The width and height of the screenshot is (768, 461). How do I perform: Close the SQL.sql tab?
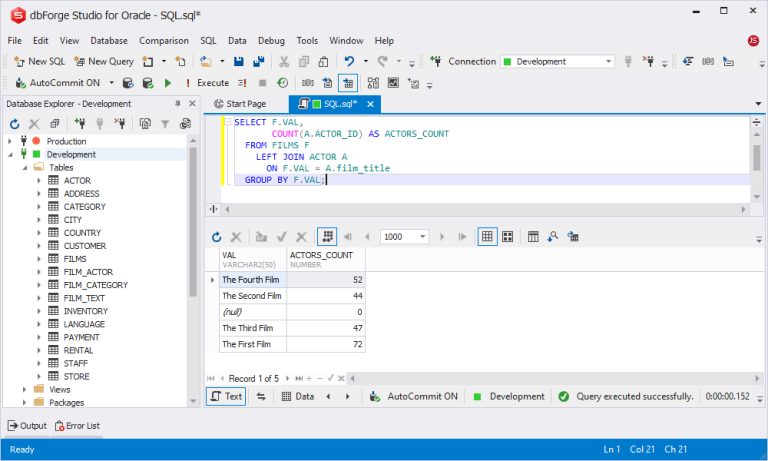pyautogui.click(x=370, y=104)
